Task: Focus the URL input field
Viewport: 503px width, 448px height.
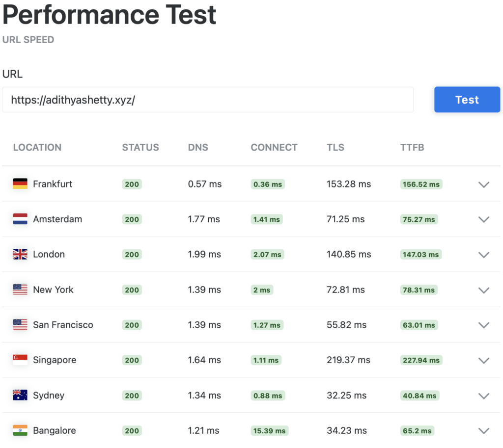Action: pos(208,100)
